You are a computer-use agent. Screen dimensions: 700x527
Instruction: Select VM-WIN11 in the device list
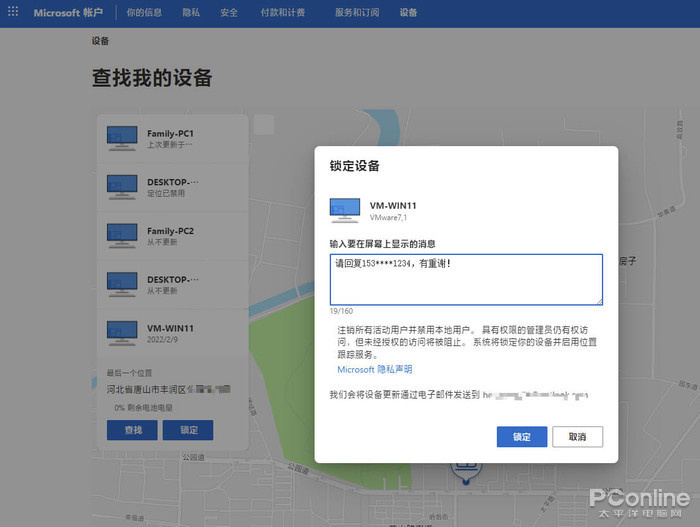pos(171,328)
